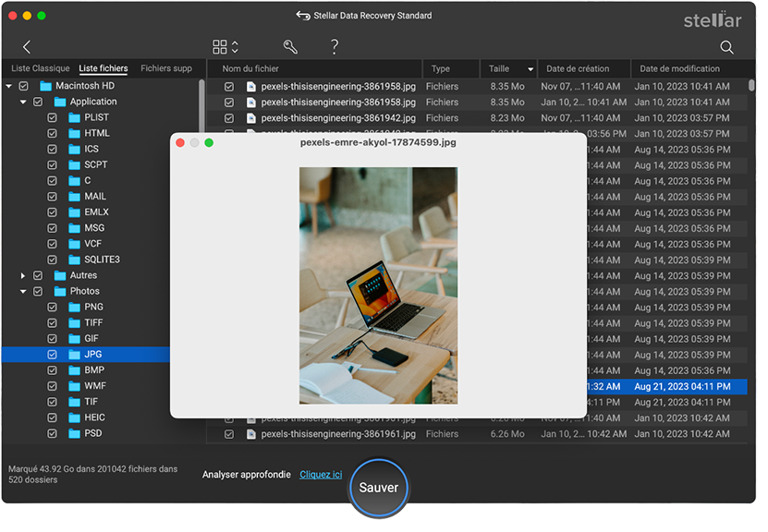Switch to the Liste Classique tab

[x=42, y=69]
